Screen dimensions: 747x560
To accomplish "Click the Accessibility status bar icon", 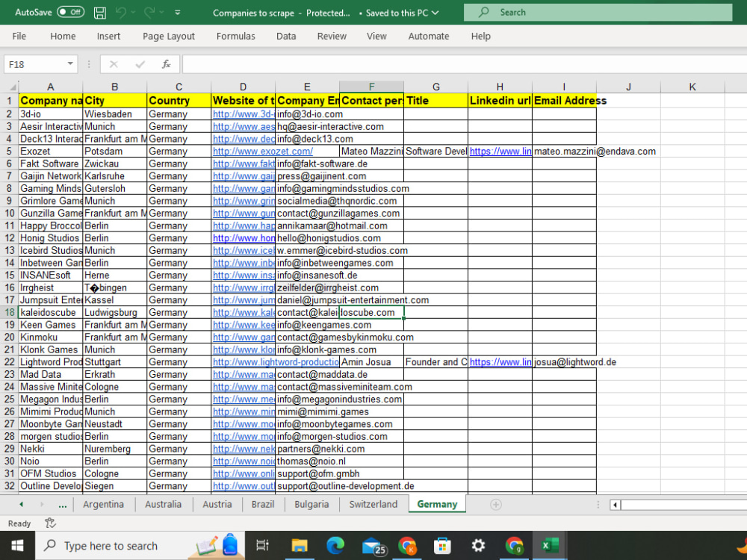I will [50, 523].
